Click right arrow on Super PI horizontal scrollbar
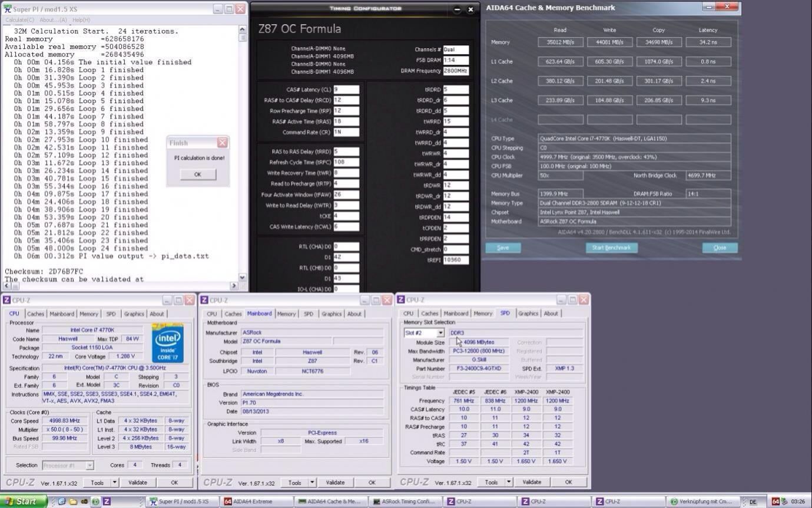This screenshot has width=812, height=508. (x=234, y=286)
